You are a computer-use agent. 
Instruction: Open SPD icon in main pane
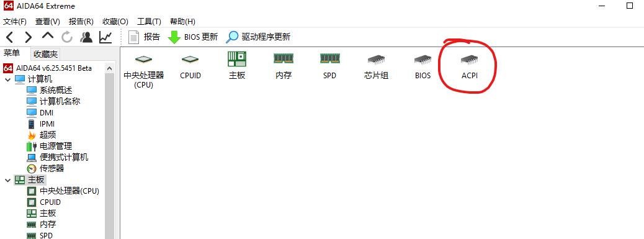point(330,66)
